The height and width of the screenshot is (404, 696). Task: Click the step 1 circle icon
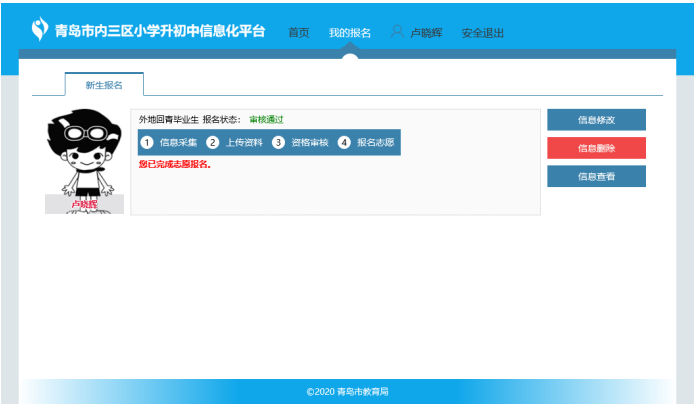pos(147,142)
